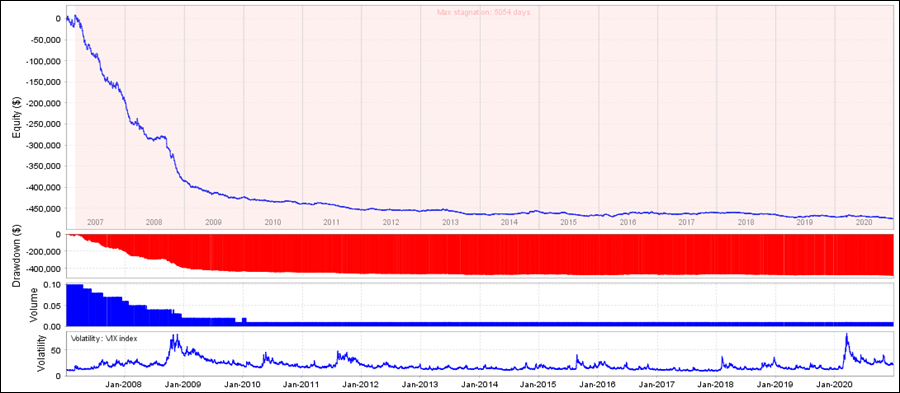Click the -250,000 equity axis tick label
The height and width of the screenshot is (393, 900).
click(x=41, y=124)
